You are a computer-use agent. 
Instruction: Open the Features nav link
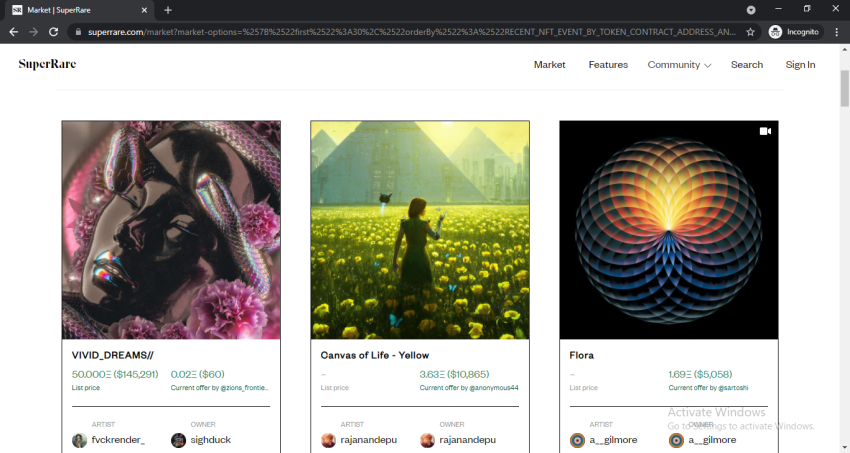point(608,64)
